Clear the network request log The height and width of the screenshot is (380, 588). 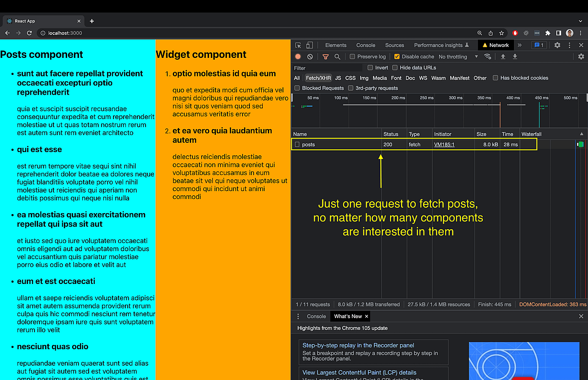(x=310, y=57)
